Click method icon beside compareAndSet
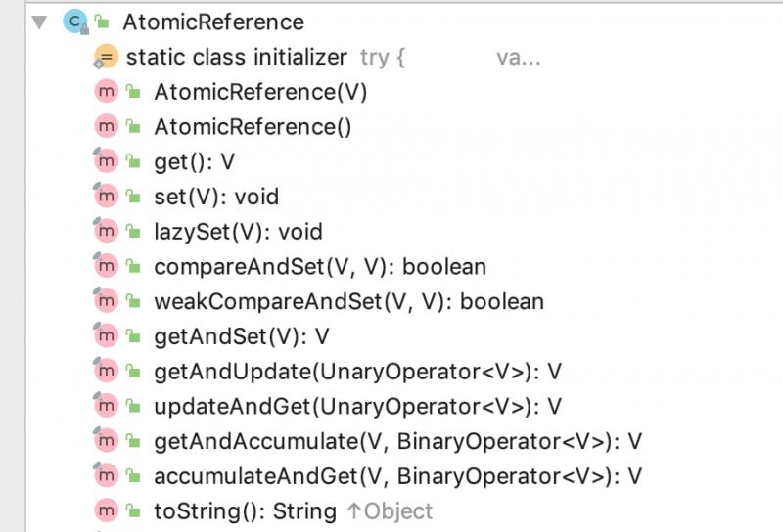Screen dimensions: 783x532 tap(106, 266)
